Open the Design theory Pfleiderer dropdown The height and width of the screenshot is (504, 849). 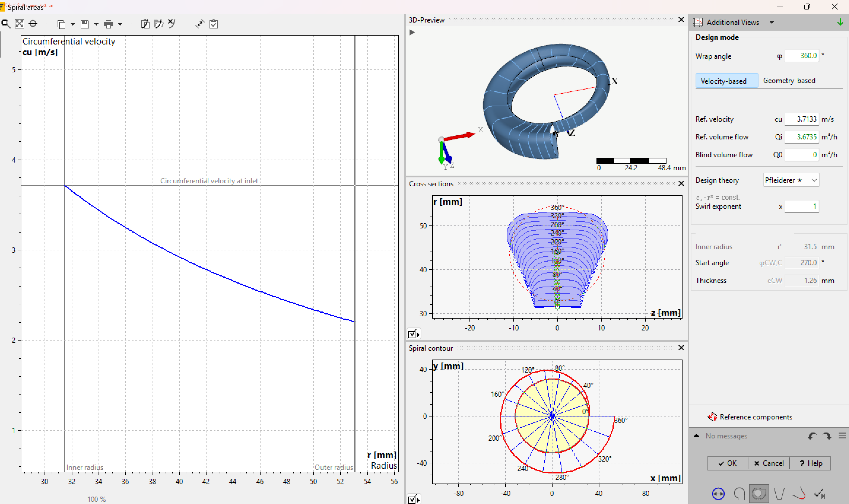[791, 180]
